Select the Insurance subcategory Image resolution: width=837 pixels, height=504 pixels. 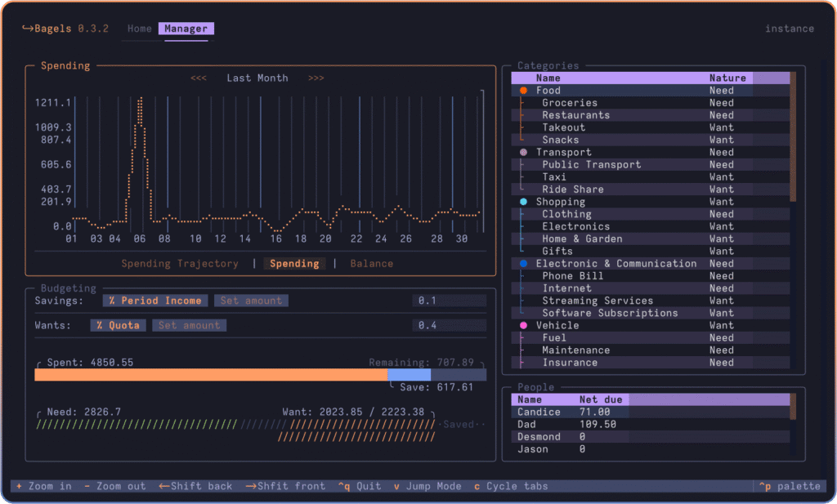650,363
